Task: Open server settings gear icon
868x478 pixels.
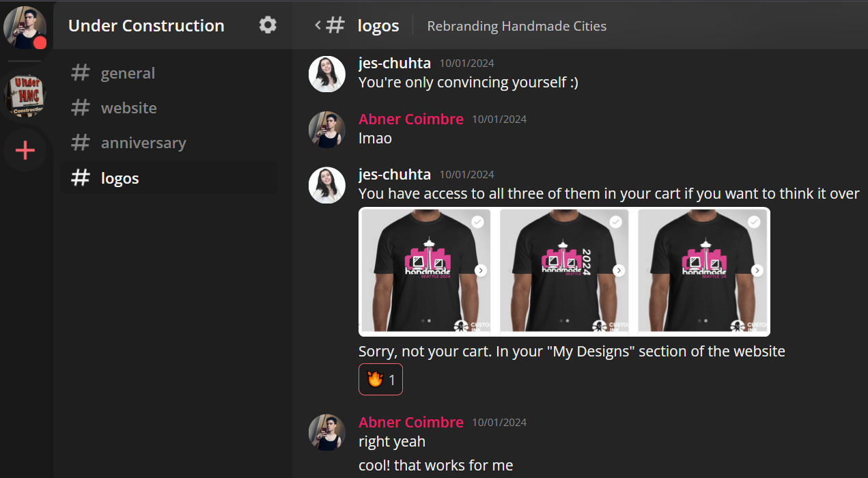Action: (268, 25)
